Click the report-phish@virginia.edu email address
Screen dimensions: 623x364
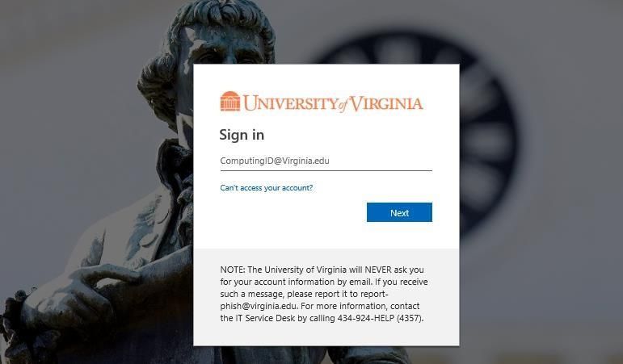(304, 300)
